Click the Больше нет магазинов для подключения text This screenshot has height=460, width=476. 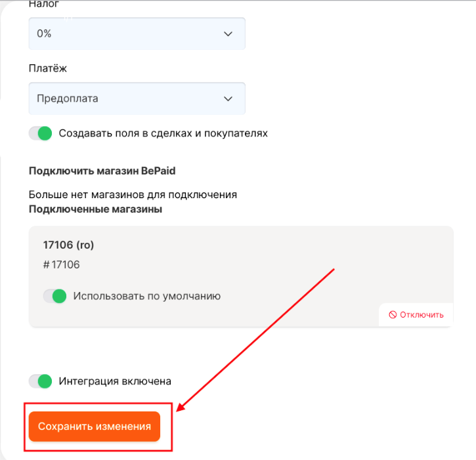pos(133,195)
